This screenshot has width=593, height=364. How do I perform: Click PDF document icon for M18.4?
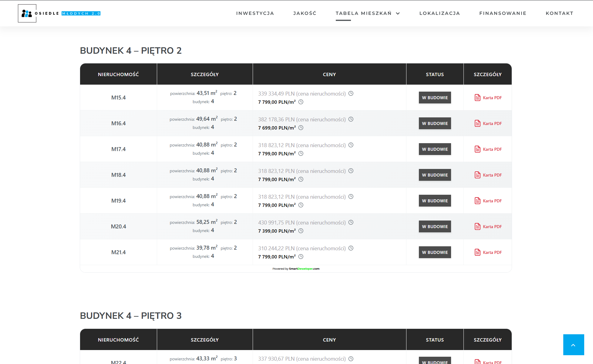point(477,175)
